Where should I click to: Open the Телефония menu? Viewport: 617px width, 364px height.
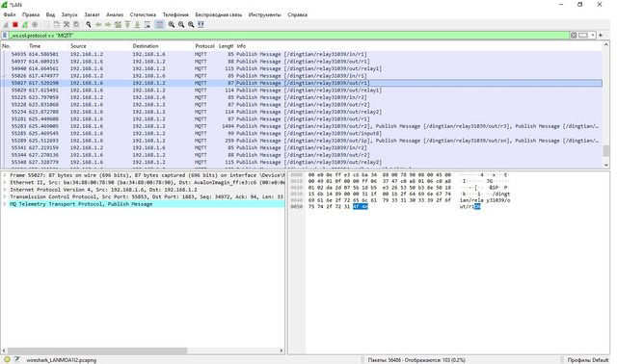(175, 14)
